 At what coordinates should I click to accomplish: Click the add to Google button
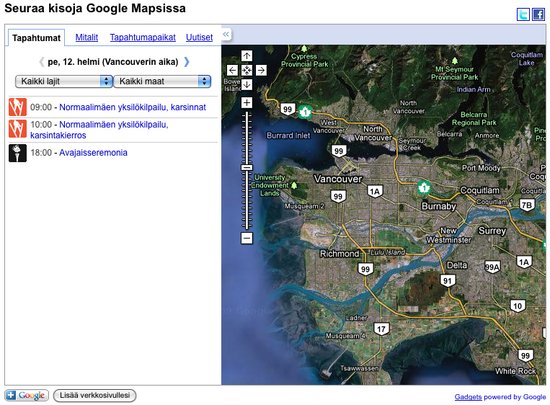pyautogui.click(x=27, y=396)
